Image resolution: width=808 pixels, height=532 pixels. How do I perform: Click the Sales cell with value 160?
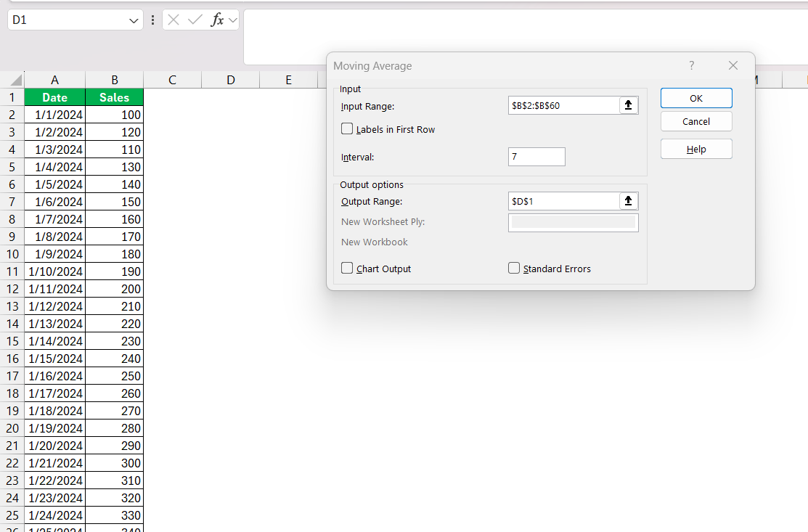115,219
